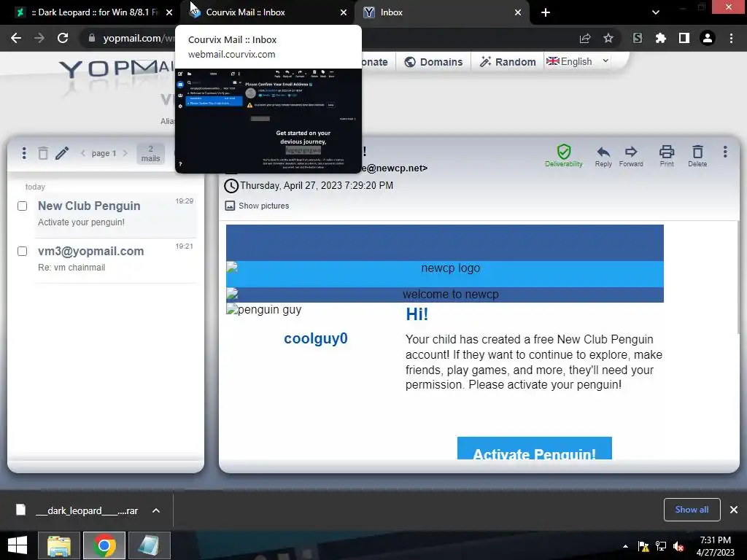Generate a Random inbox address
Image resolution: width=747 pixels, height=560 pixels.
point(508,62)
